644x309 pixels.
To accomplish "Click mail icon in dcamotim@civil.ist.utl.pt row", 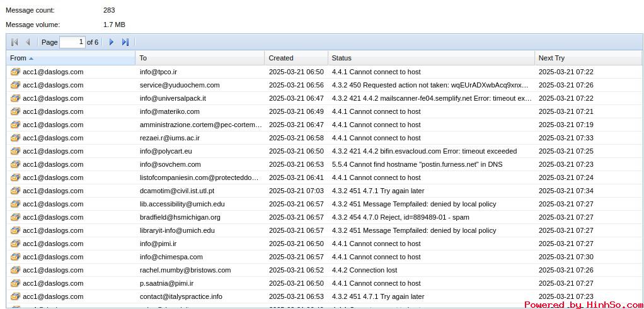I will coord(15,191).
